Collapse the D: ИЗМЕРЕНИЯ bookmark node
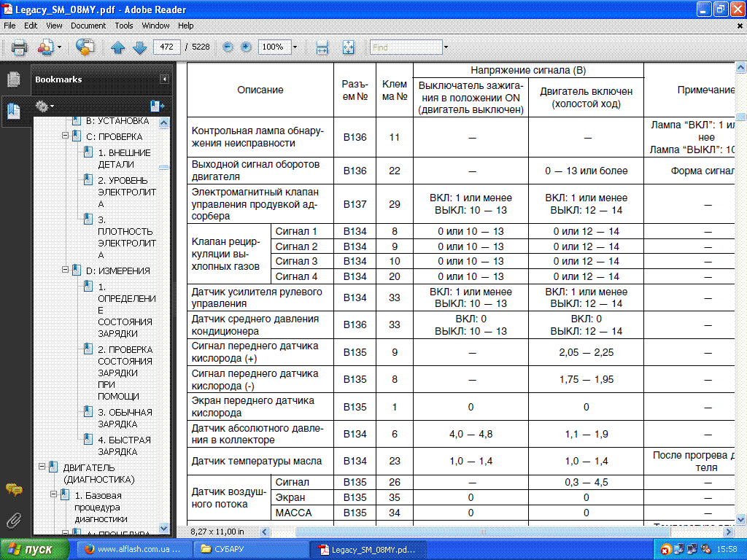The width and height of the screenshot is (747, 560). 65,270
